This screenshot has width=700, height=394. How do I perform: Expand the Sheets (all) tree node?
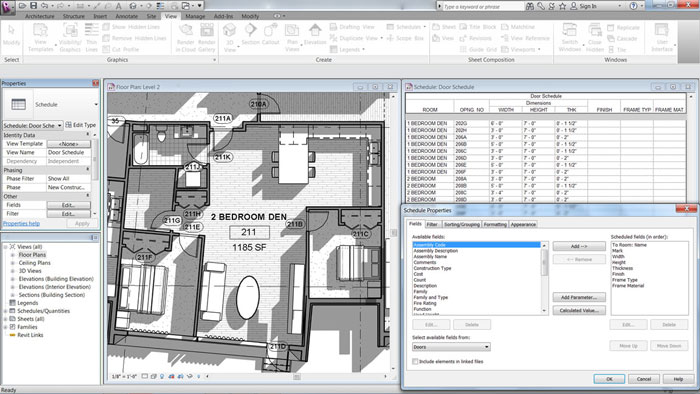5,319
